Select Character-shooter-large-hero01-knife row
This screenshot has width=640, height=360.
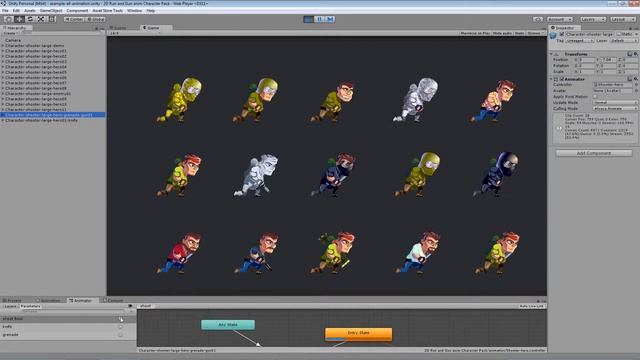coord(53,120)
